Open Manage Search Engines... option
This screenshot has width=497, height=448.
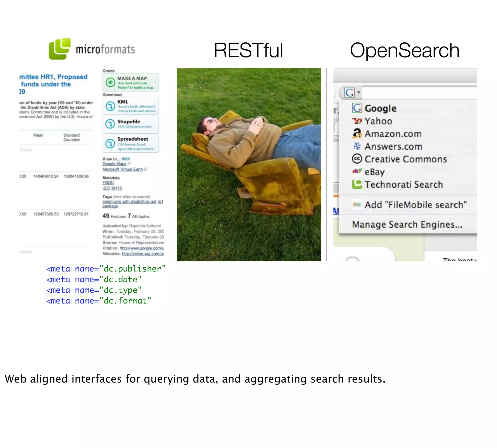(408, 224)
